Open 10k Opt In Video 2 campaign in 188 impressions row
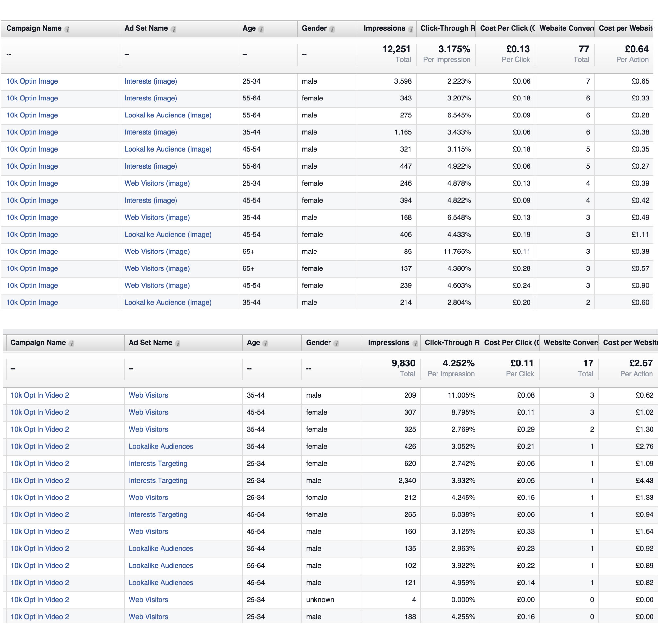Viewport: 659px width, 644px height. point(39,617)
